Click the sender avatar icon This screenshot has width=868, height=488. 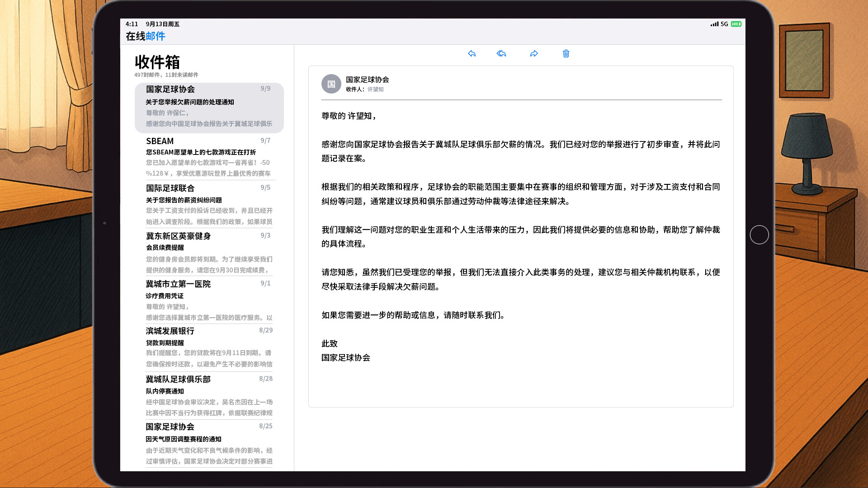(x=331, y=84)
